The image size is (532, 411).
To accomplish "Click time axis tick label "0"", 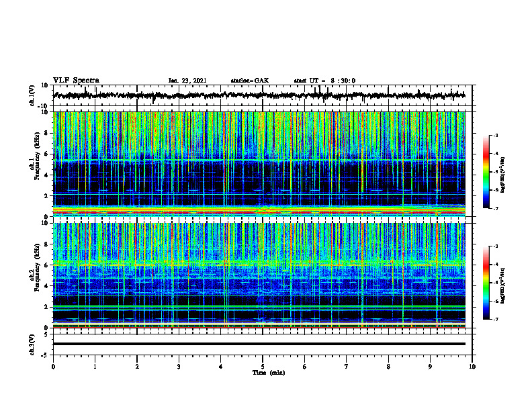I will tap(53, 367).
